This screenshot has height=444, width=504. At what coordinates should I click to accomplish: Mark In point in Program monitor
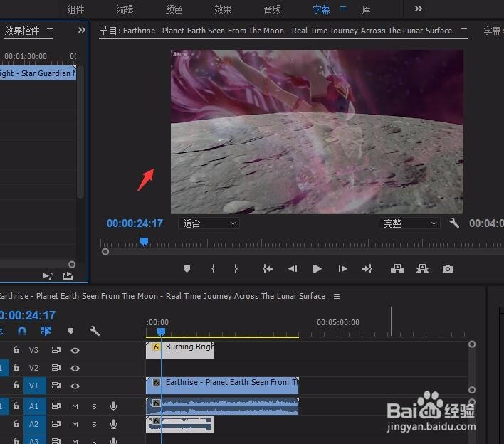coord(213,268)
